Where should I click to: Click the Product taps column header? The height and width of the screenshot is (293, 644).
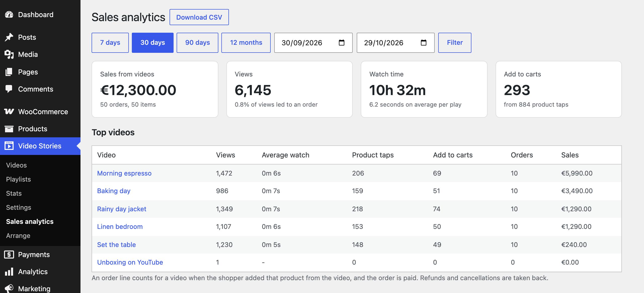click(373, 155)
